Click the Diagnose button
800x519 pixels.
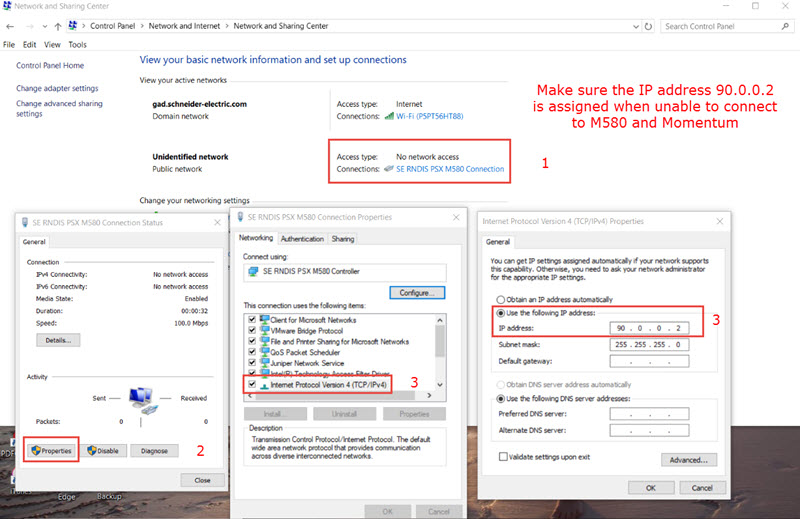tap(154, 451)
